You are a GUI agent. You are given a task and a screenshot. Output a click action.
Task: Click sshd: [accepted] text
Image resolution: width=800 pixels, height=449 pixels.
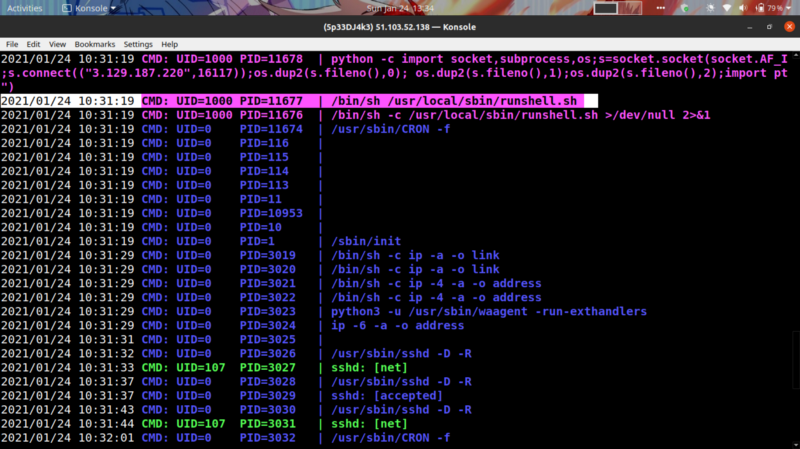pos(387,396)
